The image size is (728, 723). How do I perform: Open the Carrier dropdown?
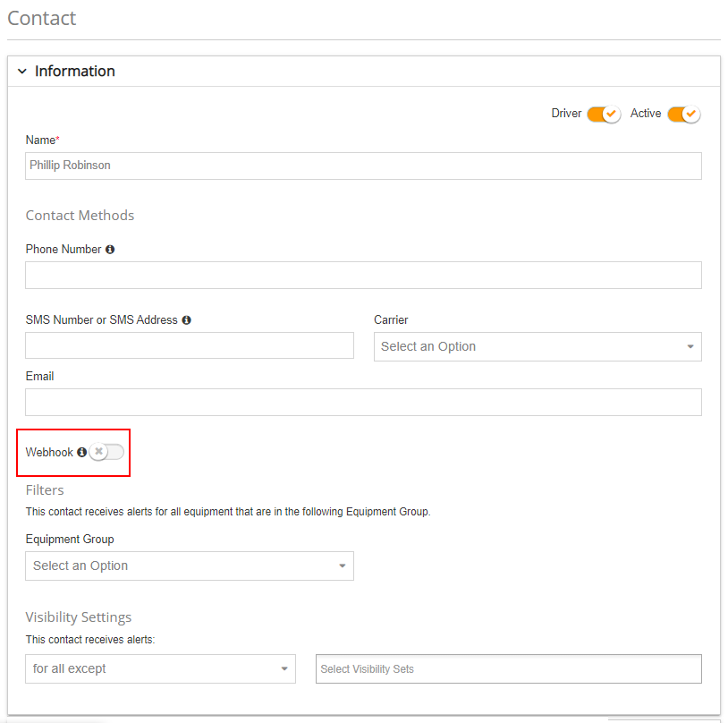537,346
